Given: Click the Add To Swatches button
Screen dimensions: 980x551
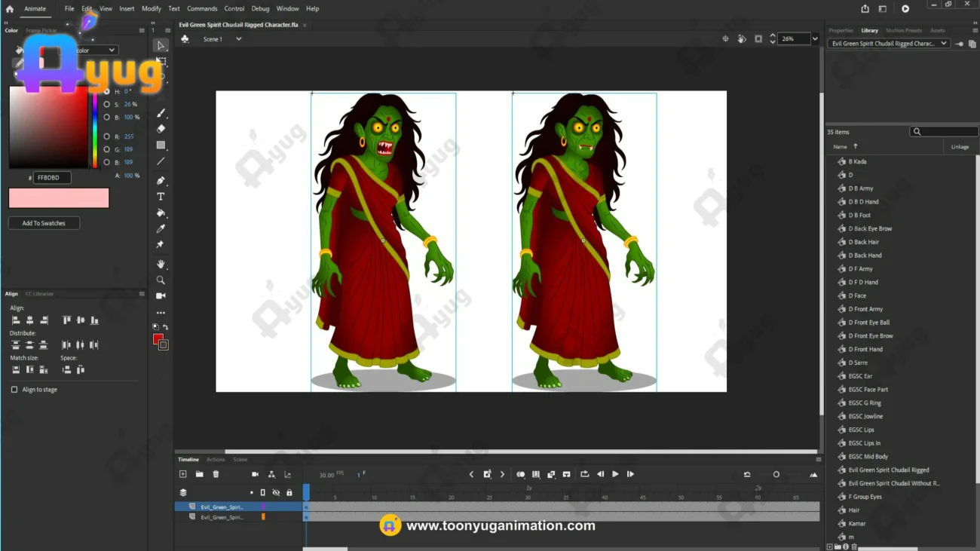Looking at the screenshot, I should [44, 223].
